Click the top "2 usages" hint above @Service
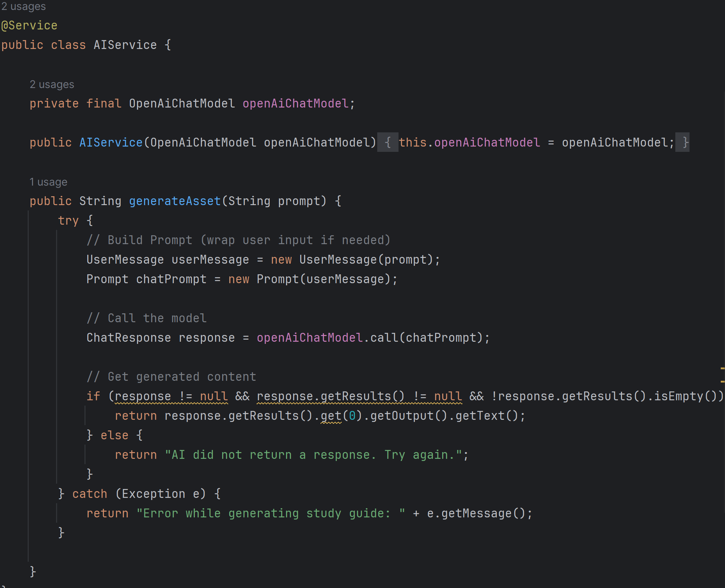The height and width of the screenshot is (588, 725). coord(23,6)
